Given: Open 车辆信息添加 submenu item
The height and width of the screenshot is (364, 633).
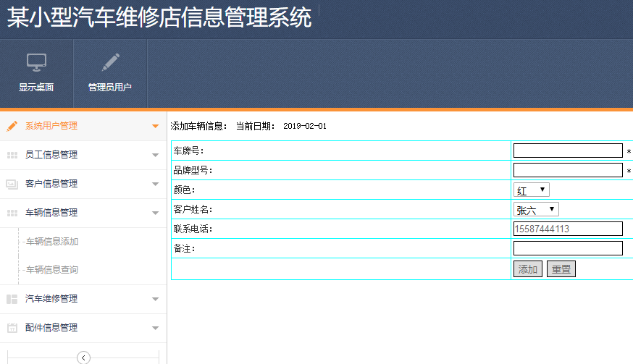Looking at the screenshot, I should pyautogui.click(x=51, y=242).
